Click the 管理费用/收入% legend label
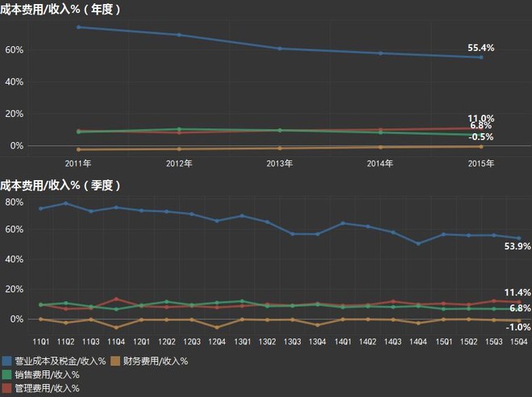The height and width of the screenshot is (397, 532). (48, 388)
